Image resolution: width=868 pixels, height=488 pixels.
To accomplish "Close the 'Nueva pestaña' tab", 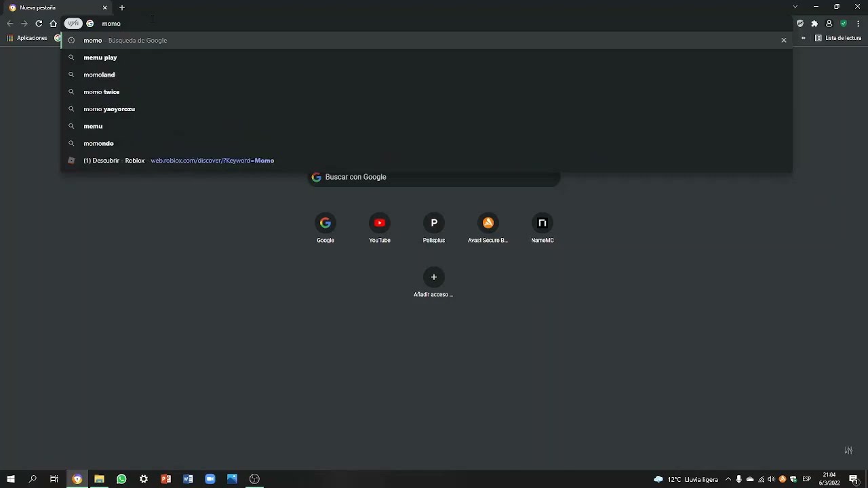I will coord(104,7).
